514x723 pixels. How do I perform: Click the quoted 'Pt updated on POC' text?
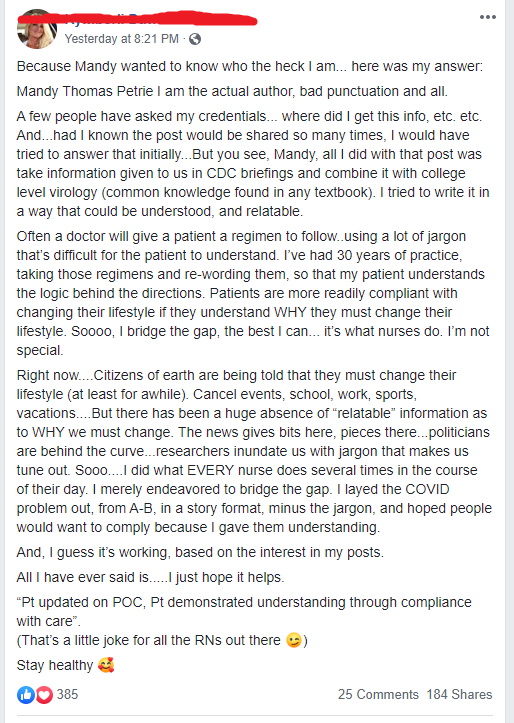tap(244, 612)
